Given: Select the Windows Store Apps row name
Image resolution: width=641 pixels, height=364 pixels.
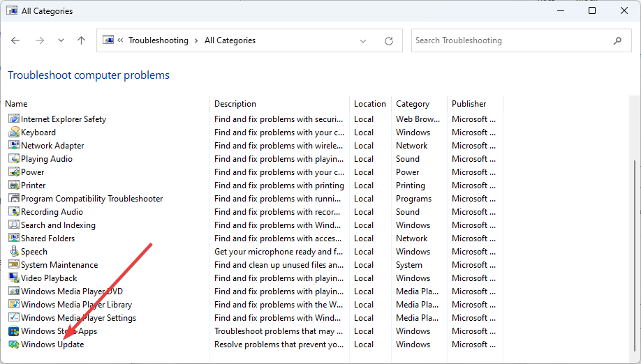Looking at the screenshot, I should click(59, 331).
